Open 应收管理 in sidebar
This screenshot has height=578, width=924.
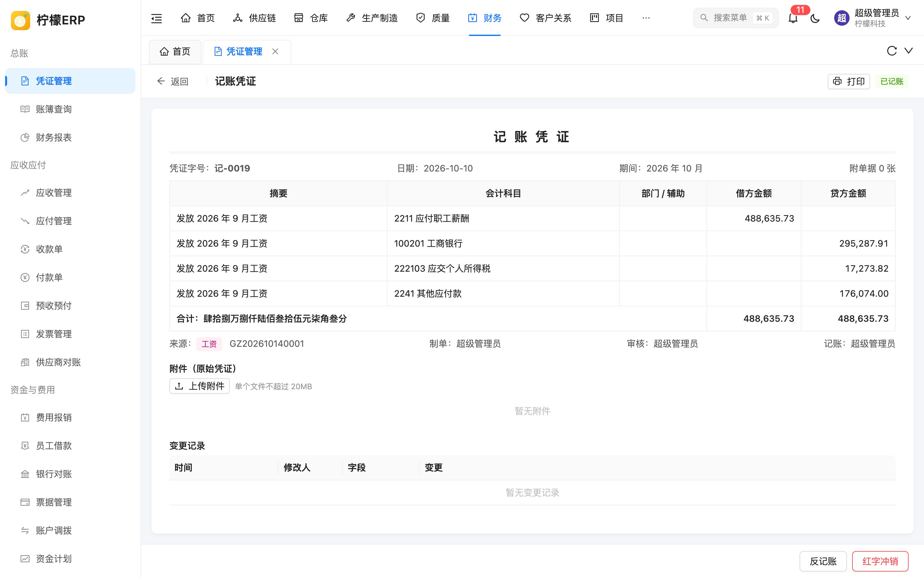[70, 193]
